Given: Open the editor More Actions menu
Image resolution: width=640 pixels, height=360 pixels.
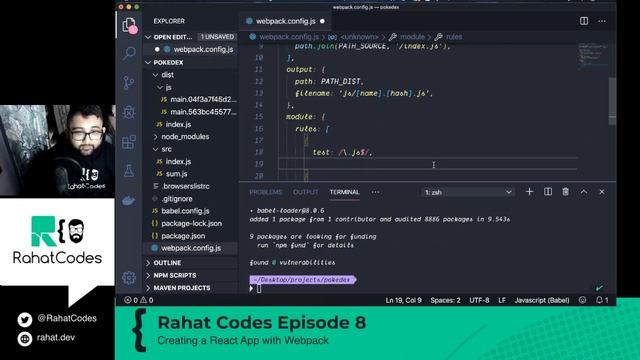Looking at the screenshot, I should (x=602, y=21).
